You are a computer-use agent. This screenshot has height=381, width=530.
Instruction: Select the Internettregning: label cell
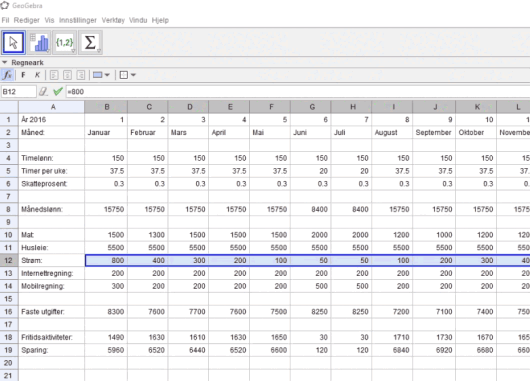click(51, 273)
